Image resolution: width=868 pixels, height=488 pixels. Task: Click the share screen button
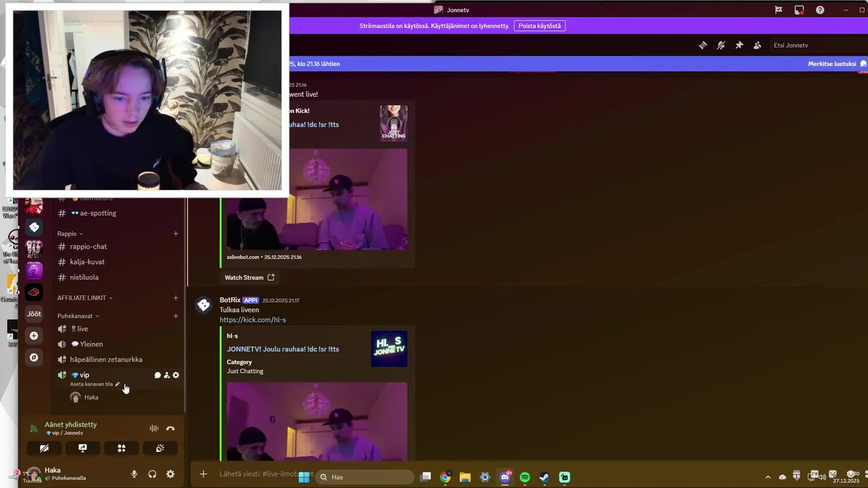point(83,448)
